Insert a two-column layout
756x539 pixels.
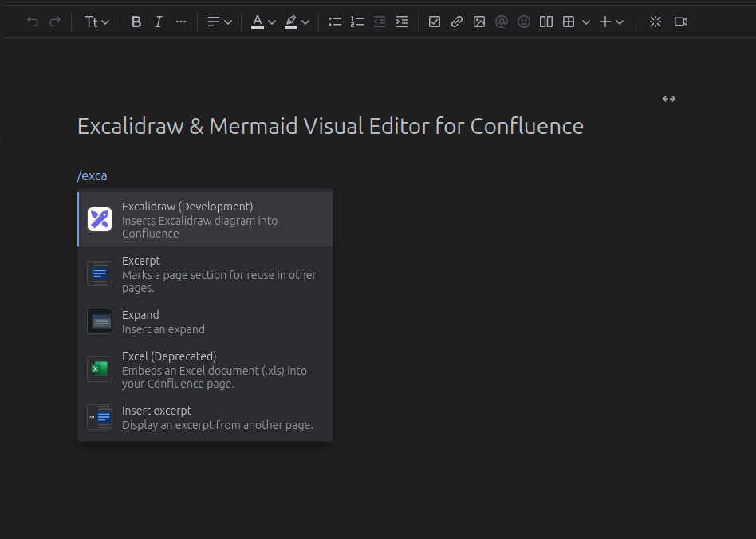(546, 22)
